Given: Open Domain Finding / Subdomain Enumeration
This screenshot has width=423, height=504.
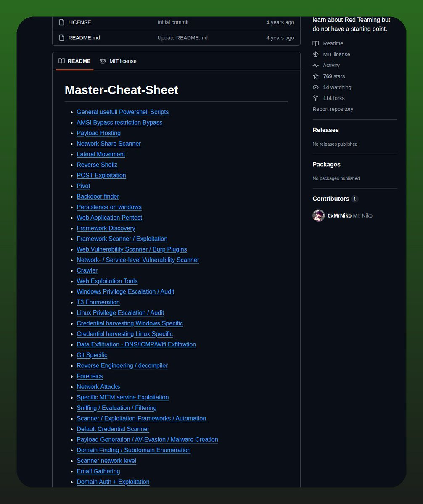Looking at the screenshot, I should pos(134,450).
